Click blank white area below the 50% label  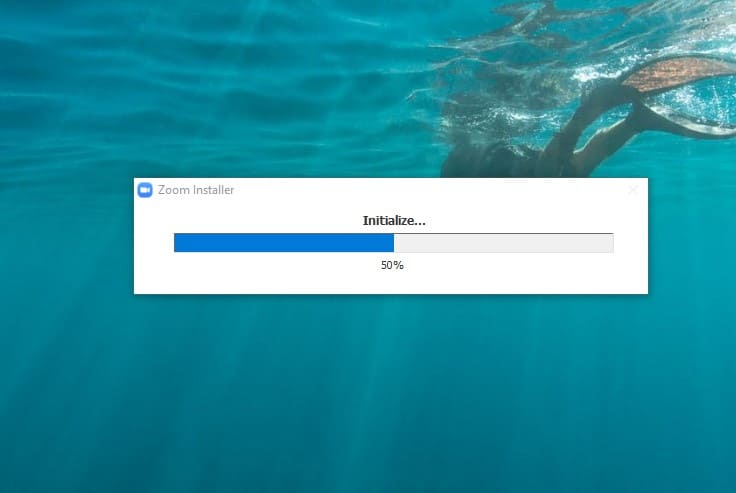tap(392, 283)
